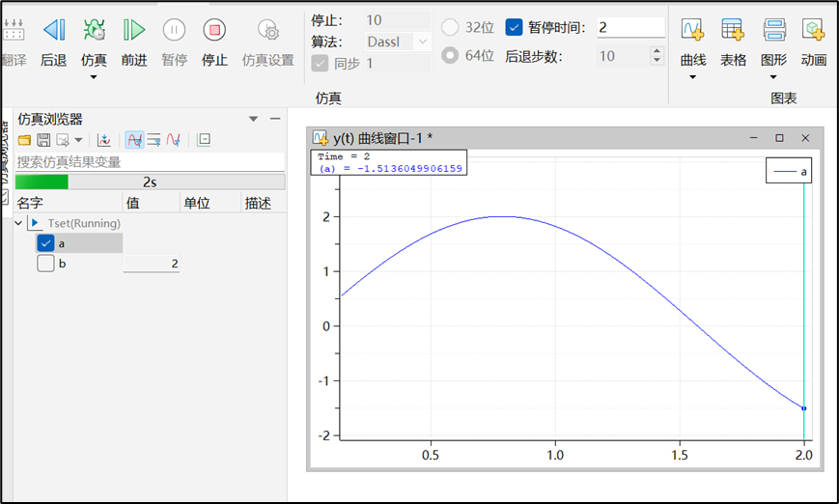Maximize the 曲线窗口-1 plot window
The image size is (839, 504).
pos(779,138)
